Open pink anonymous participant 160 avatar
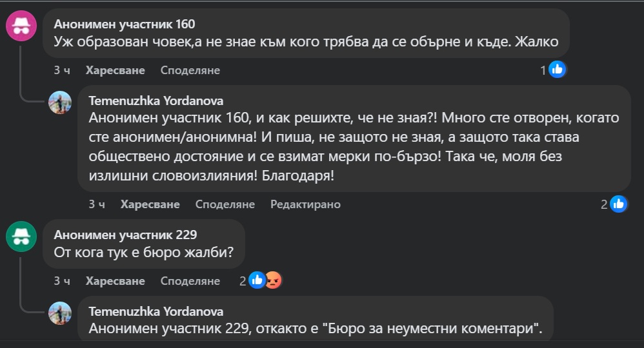Viewport: 644px width, 348px height. 21,25
